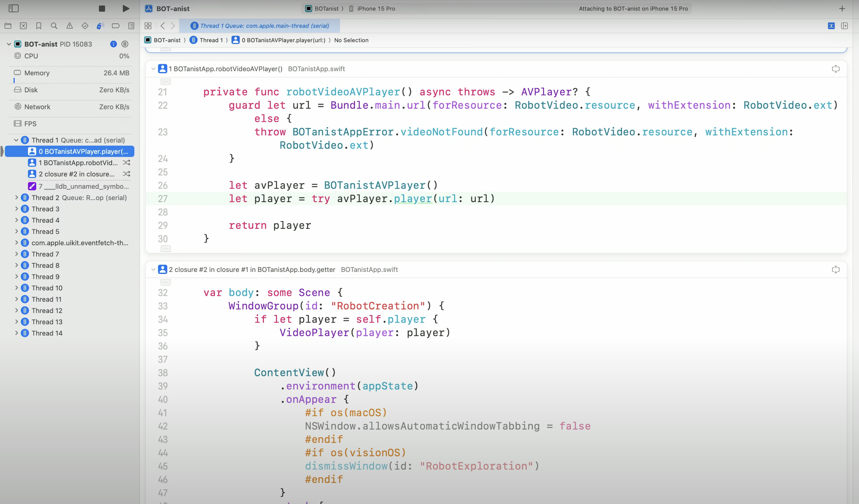
Task: Select frame 1 BOTanistApp.robotVid... in sidebar
Action: (78, 163)
